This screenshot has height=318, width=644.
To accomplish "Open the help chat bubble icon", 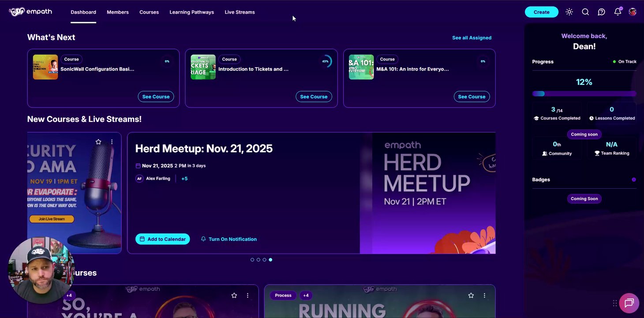I will coord(601,12).
